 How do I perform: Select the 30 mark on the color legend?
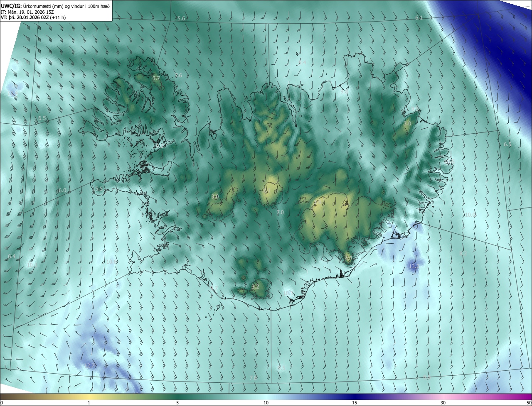443,403
